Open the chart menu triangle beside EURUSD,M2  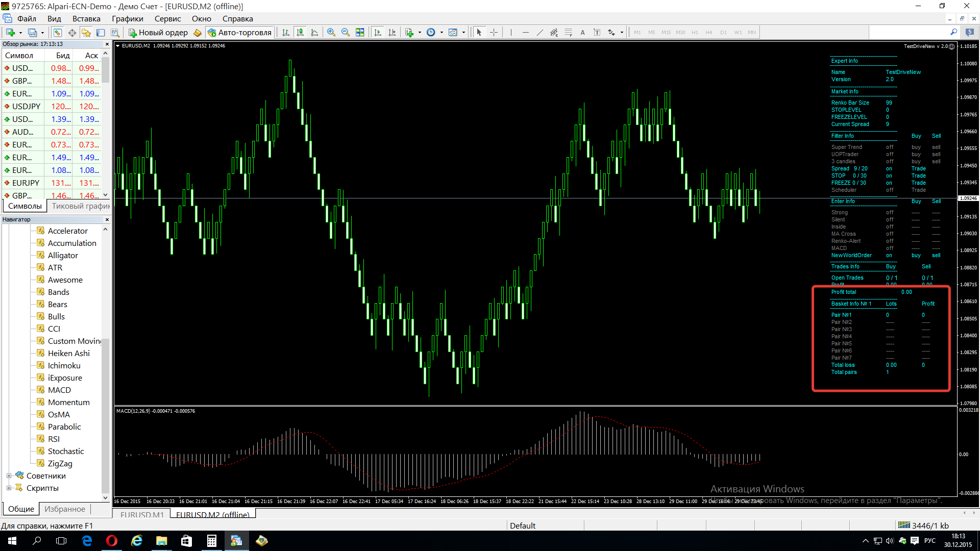[x=118, y=46]
